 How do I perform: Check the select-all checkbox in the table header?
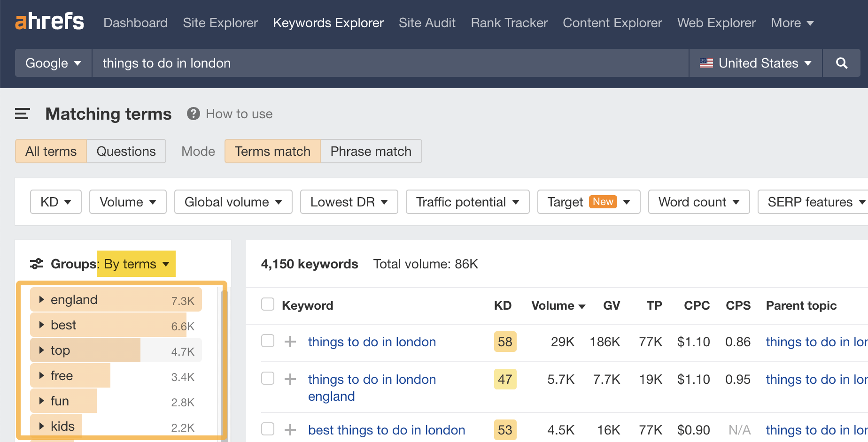tap(267, 304)
